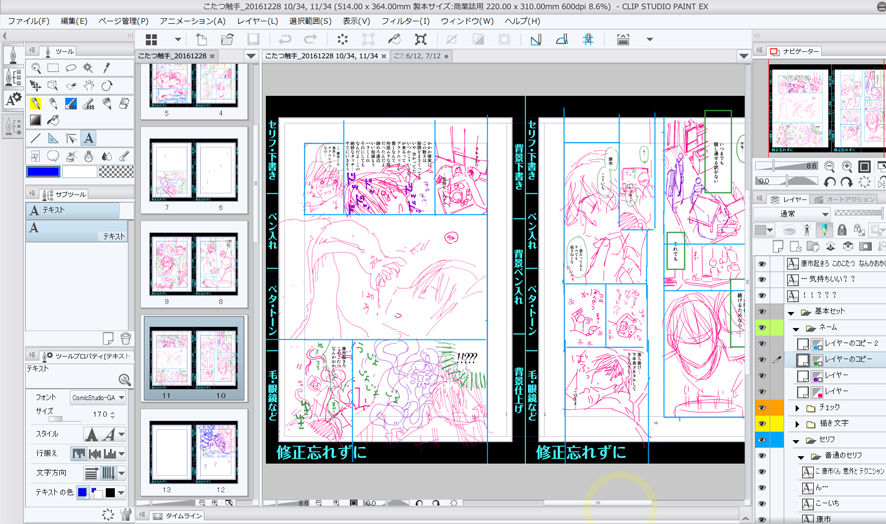
Task: Click the trash icon in Sub Tool panel
Action: pos(125,338)
